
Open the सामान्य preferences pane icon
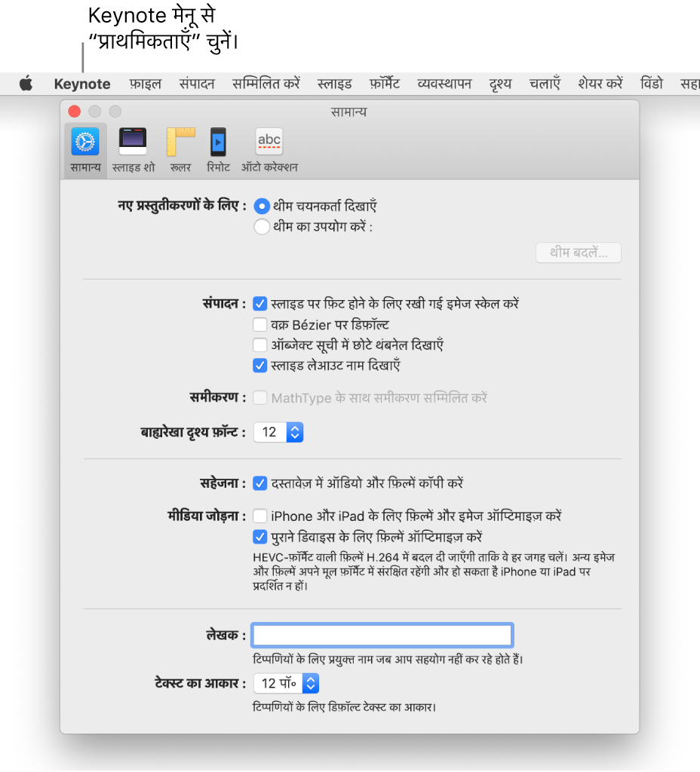85,150
